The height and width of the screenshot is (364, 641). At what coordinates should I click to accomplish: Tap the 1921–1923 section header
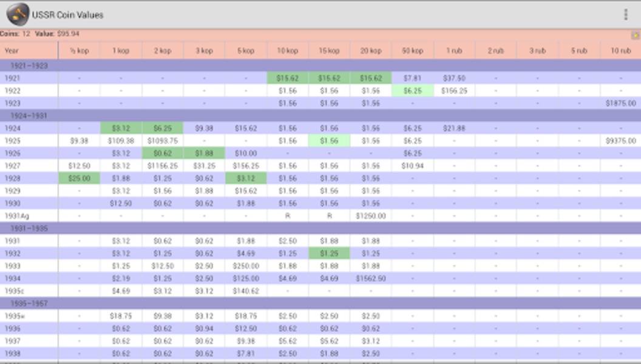coord(320,66)
